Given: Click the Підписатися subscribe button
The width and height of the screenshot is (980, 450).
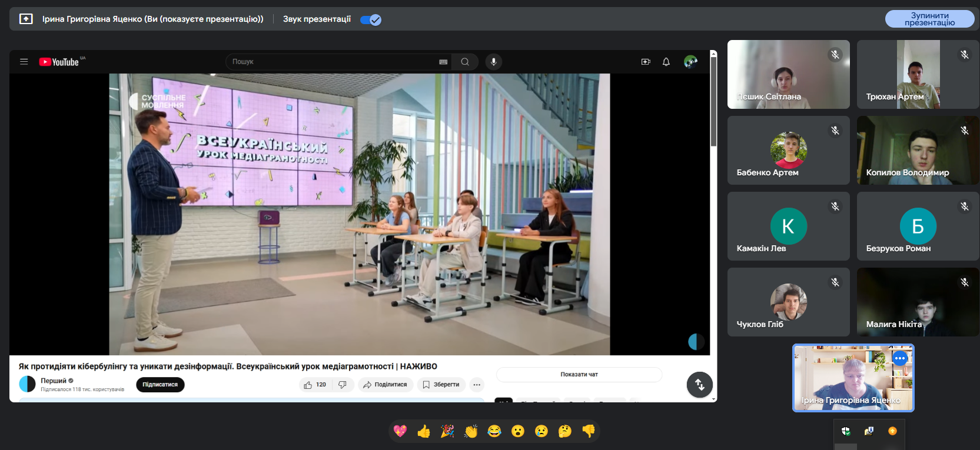Looking at the screenshot, I should (x=160, y=385).
